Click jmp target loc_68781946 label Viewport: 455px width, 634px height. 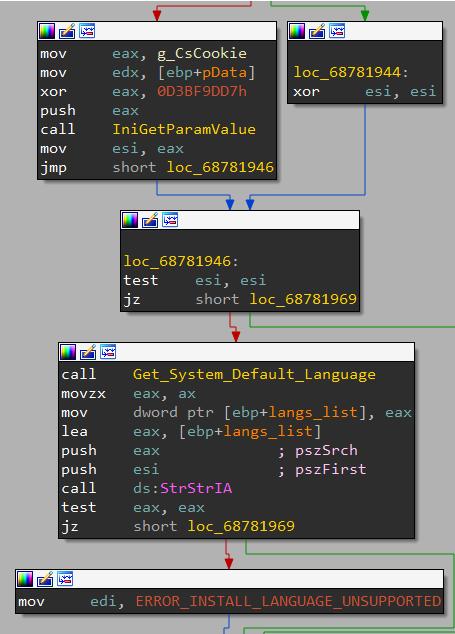click(x=220, y=167)
